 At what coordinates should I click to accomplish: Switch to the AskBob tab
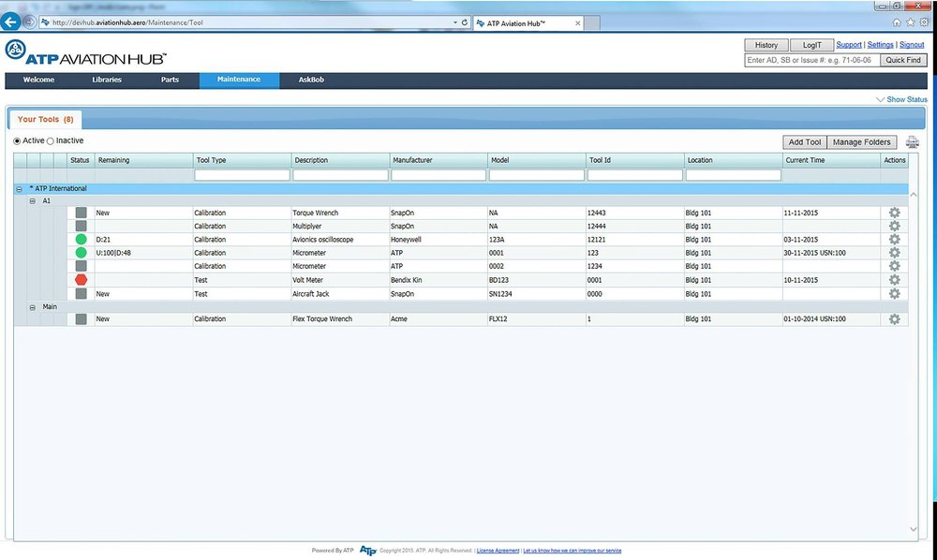pos(311,81)
